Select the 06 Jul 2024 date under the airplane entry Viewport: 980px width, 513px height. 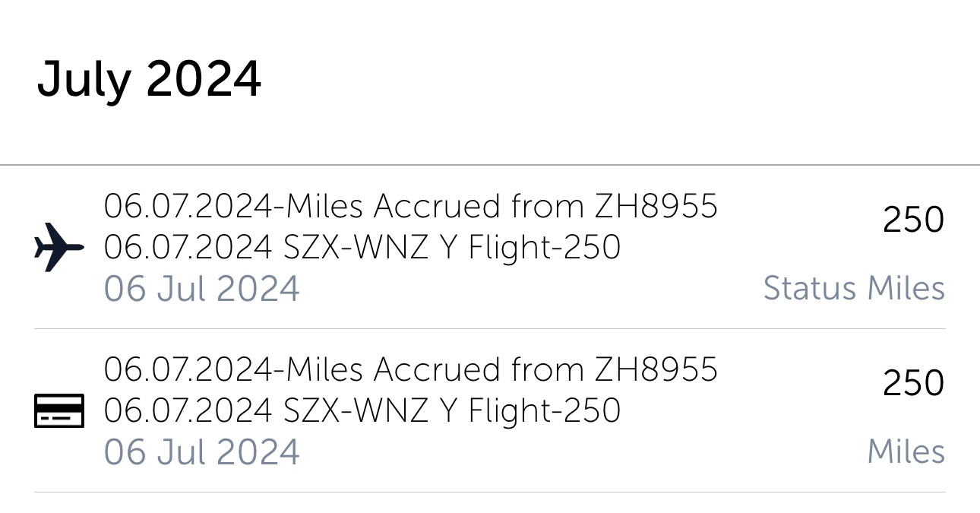pos(201,289)
